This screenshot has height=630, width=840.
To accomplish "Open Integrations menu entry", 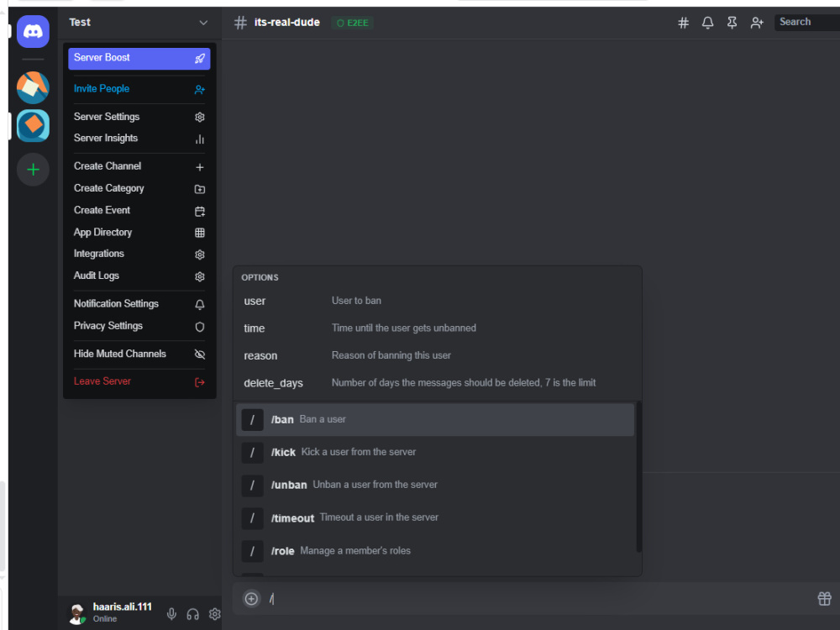I will 139,254.
